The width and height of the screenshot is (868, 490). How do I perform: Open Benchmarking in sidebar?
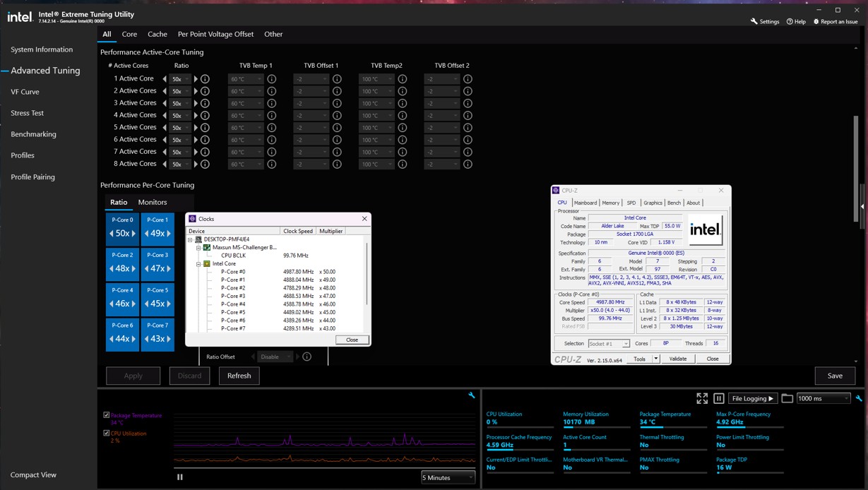coord(33,134)
